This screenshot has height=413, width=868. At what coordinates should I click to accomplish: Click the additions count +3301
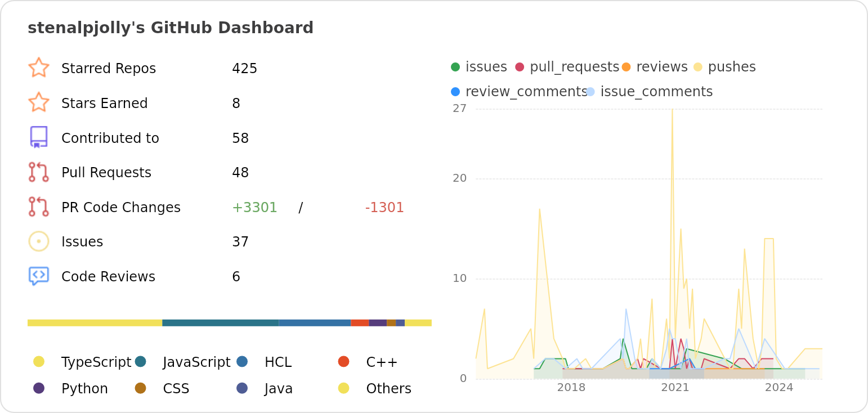coord(254,208)
